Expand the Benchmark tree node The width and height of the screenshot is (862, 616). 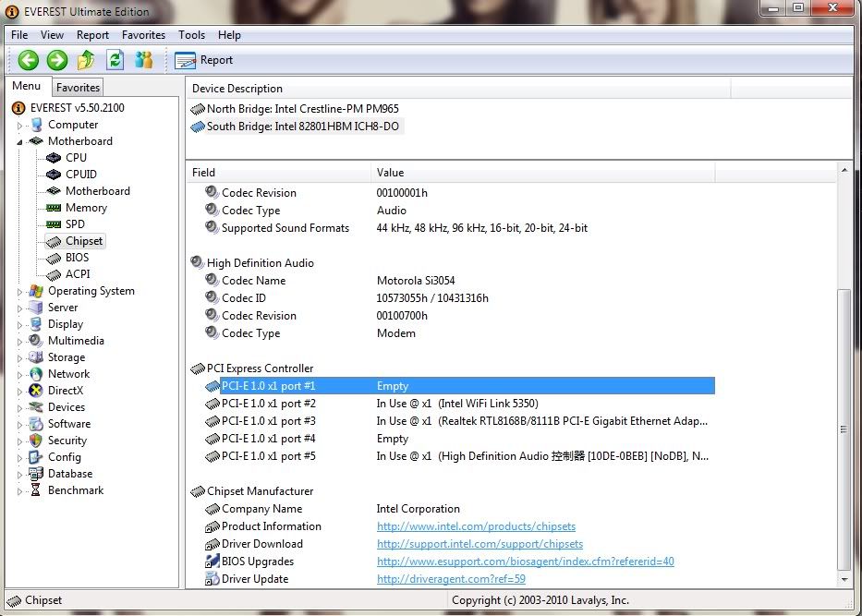(19, 491)
